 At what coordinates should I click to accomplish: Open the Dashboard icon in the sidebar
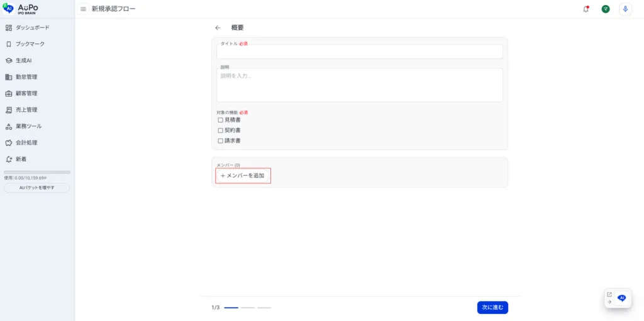click(x=9, y=28)
